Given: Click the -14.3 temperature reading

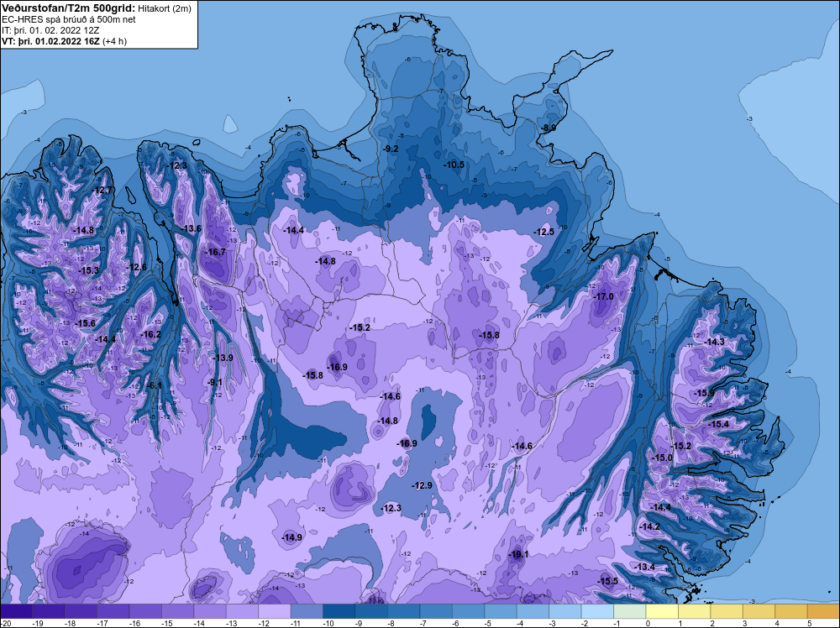Looking at the screenshot, I should [x=714, y=342].
